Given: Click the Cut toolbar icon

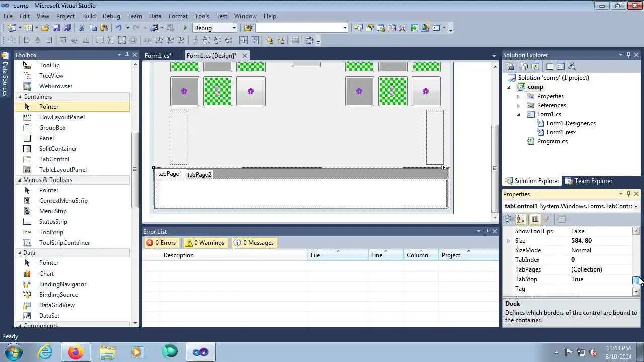Looking at the screenshot, I should coord(82,28).
